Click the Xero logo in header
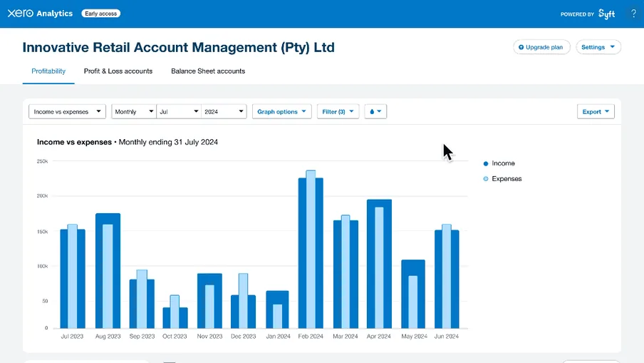Image resolution: width=644 pixels, height=363 pixels. click(x=21, y=13)
